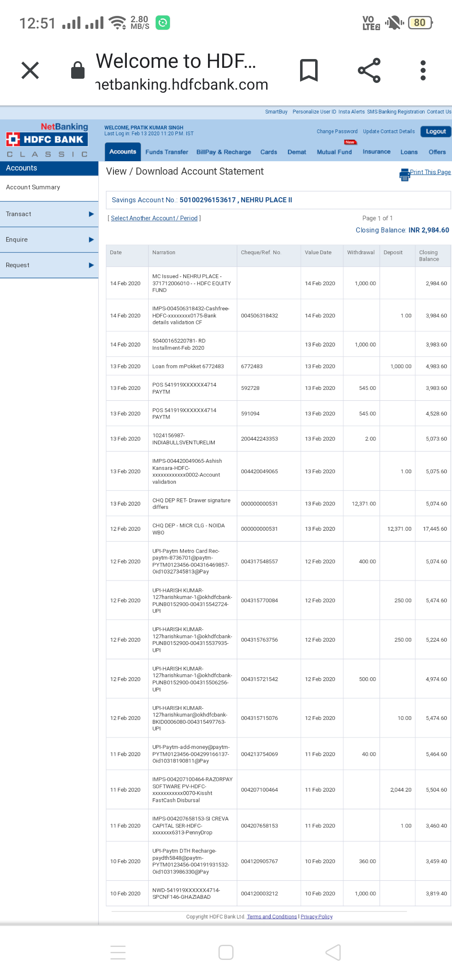Close the browser tab with X icon
452x980 pixels.
[x=30, y=70]
